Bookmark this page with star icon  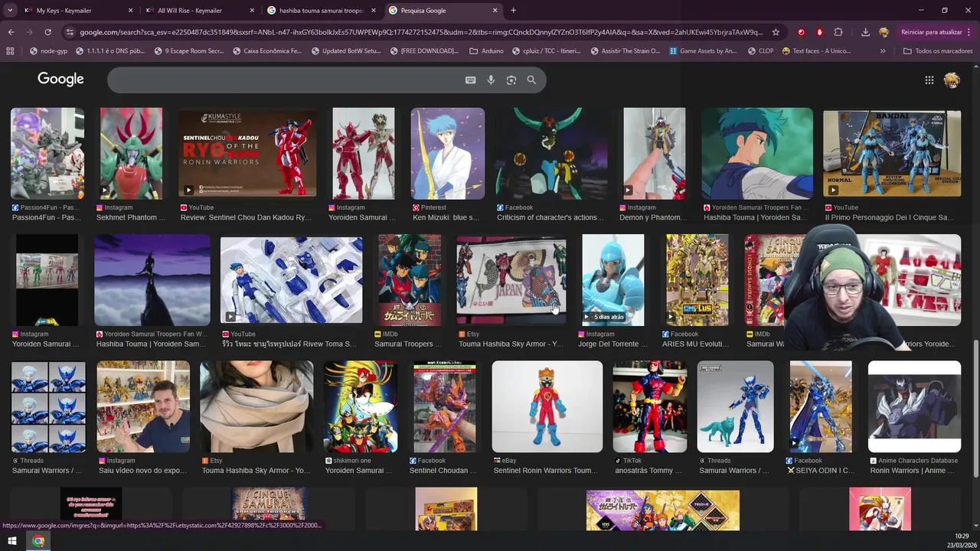776,32
